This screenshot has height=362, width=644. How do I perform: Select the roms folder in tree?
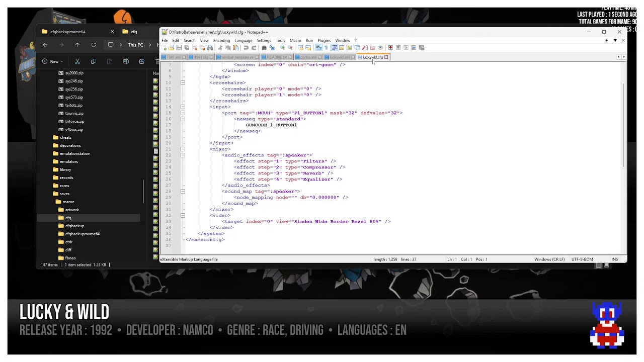click(64, 186)
